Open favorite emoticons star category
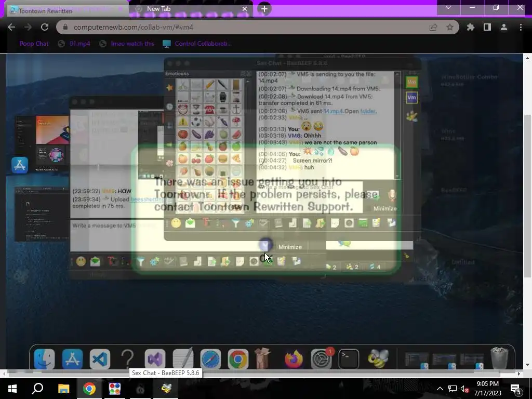 [169, 87]
